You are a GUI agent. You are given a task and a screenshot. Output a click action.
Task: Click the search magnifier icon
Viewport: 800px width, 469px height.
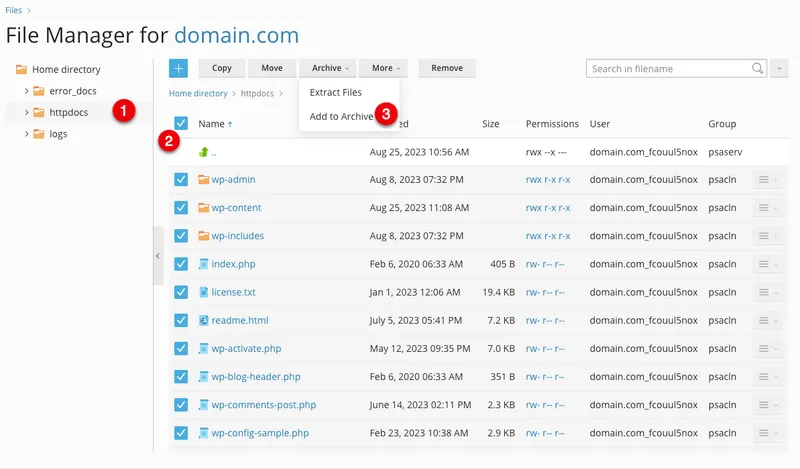click(757, 69)
